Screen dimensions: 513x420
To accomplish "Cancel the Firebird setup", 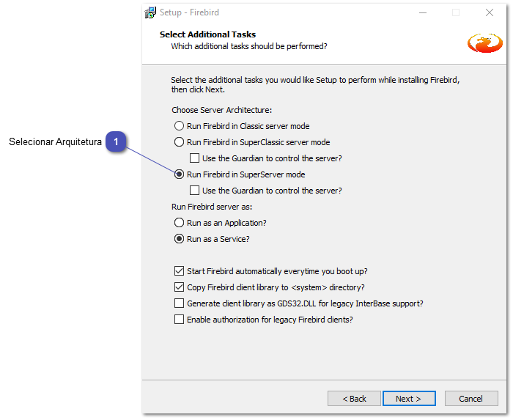I will point(470,399).
